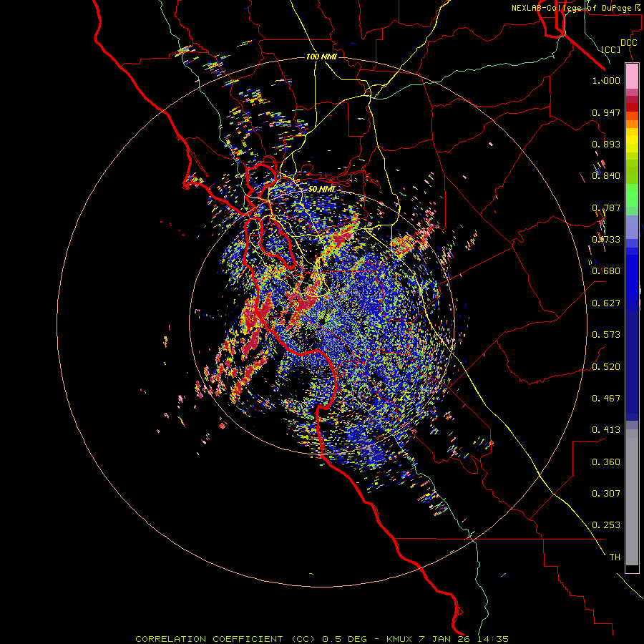Click the DCC label above the color scale

(x=628, y=43)
